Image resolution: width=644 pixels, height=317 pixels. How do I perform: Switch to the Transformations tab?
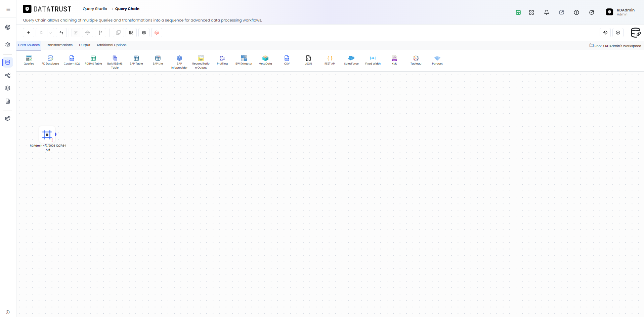coord(59,45)
